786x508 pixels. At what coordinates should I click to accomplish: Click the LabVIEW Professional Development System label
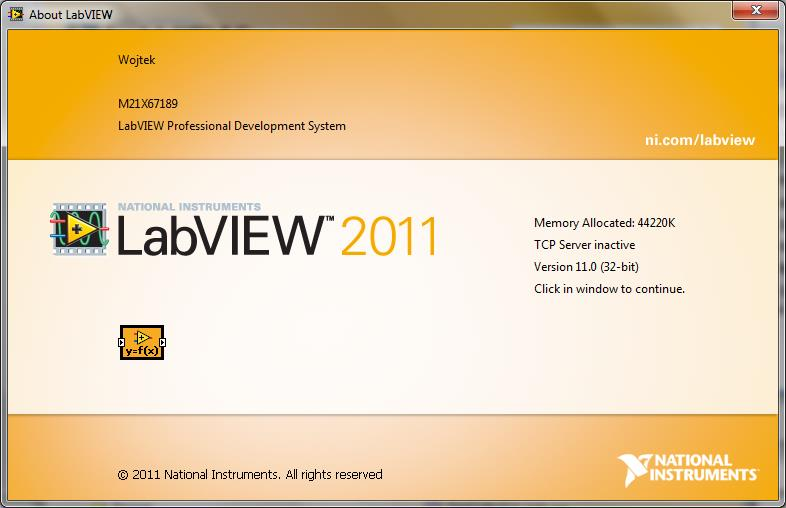[231, 126]
